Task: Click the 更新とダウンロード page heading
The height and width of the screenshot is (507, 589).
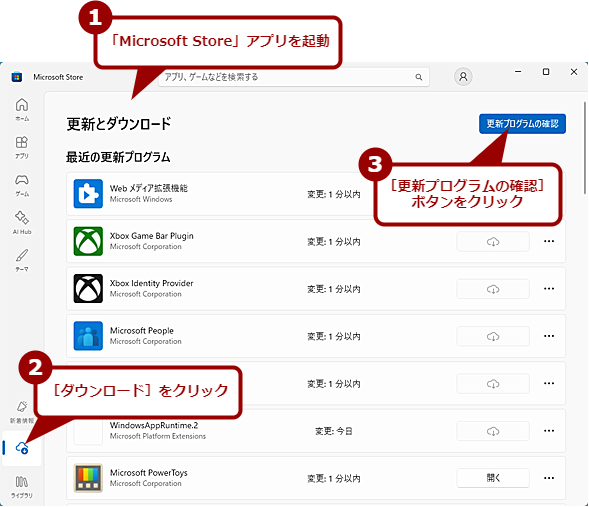Action: [119, 124]
